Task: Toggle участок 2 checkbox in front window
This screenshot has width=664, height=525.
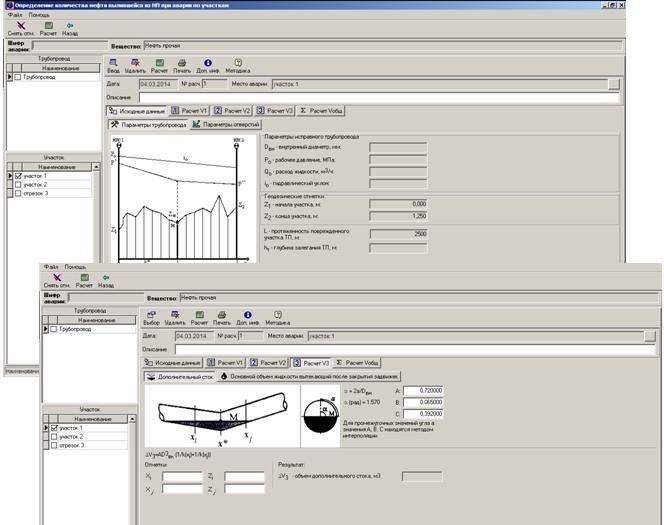Action: point(54,437)
